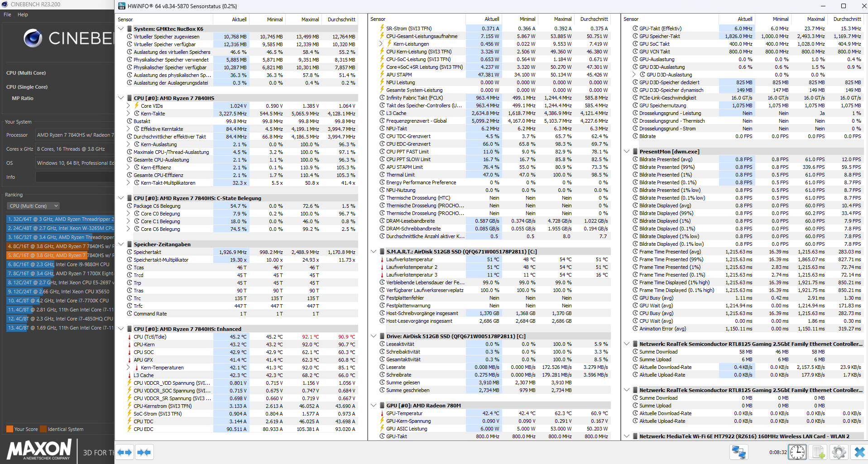Click icon beside Virtueller Speicher zugewiesen
The width and height of the screenshot is (868, 464).
pyautogui.click(x=129, y=37)
